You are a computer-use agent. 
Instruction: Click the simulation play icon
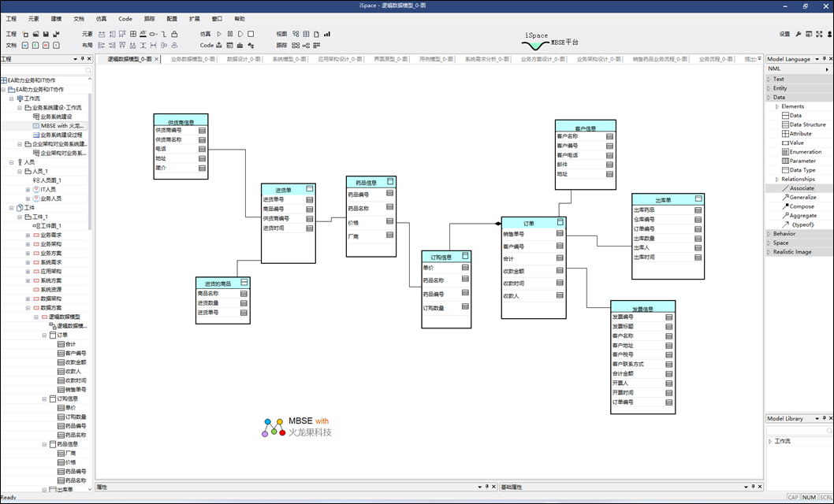pos(220,34)
